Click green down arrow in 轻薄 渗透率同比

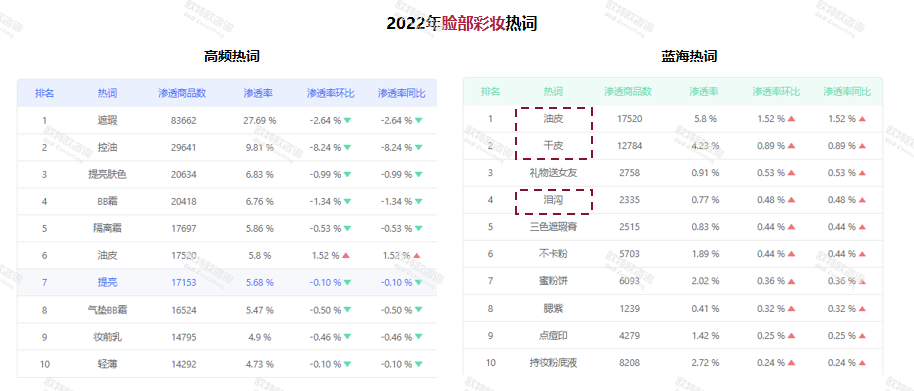pos(418,364)
